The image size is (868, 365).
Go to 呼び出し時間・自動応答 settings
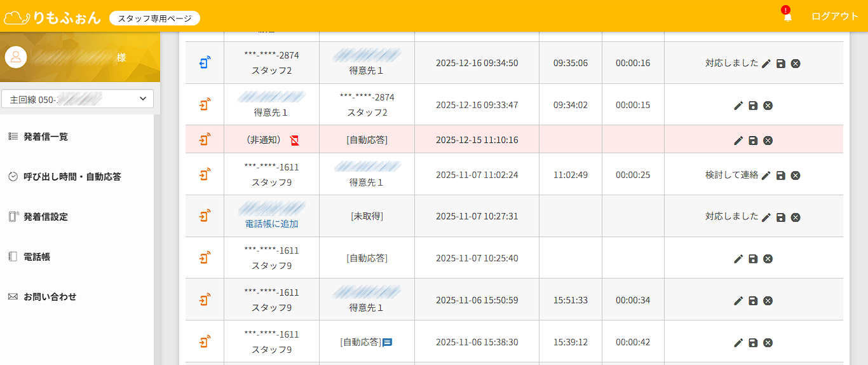click(72, 177)
